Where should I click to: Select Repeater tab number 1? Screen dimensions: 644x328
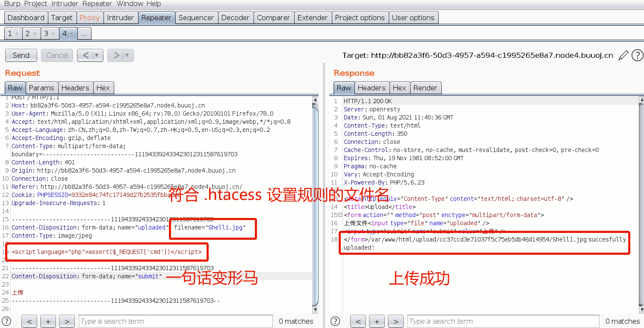[10, 33]
